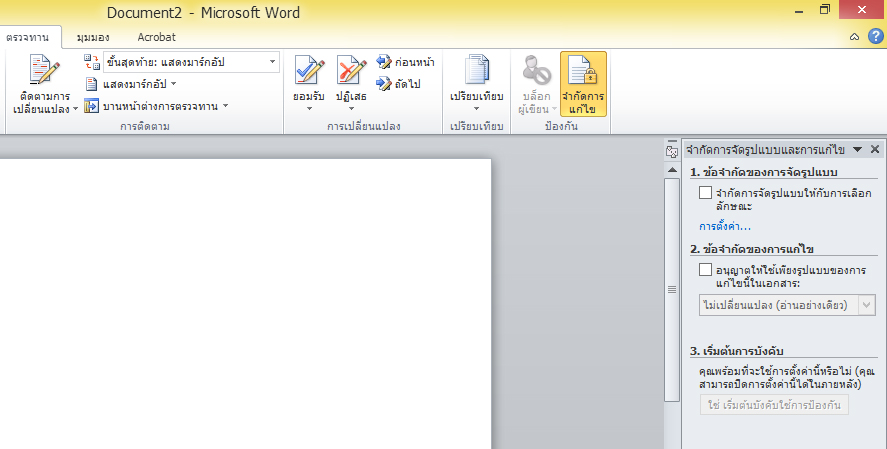This screenshot has width=887, height=449.
Task: Click the แสดงมาร์กอัป page icon
Action: pyautogui.click(x=91, y=84)
